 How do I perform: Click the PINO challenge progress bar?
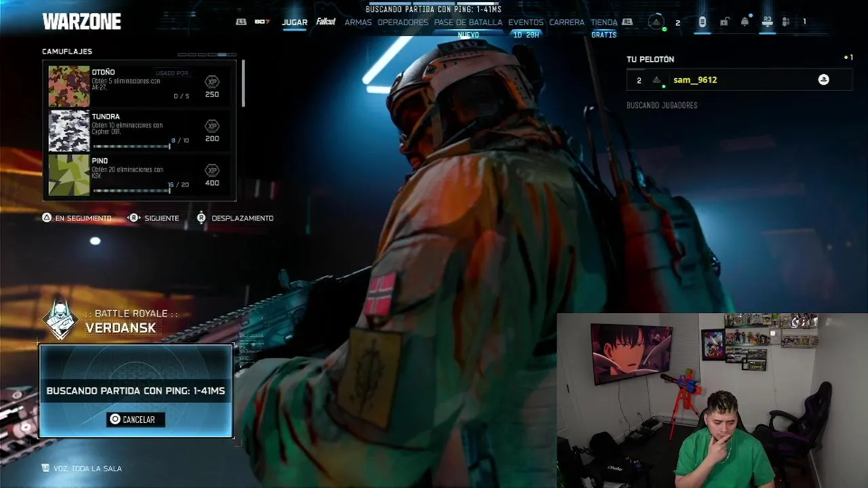pos(132,190)
